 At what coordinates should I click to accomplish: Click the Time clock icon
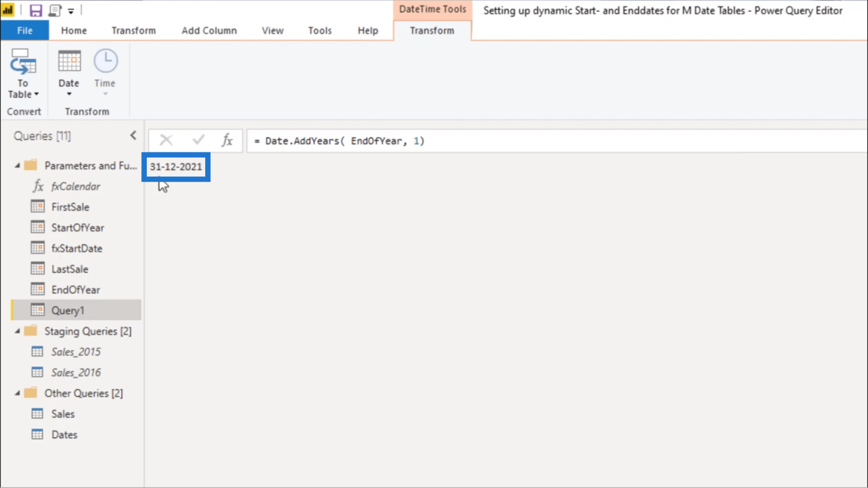[105, 61]
